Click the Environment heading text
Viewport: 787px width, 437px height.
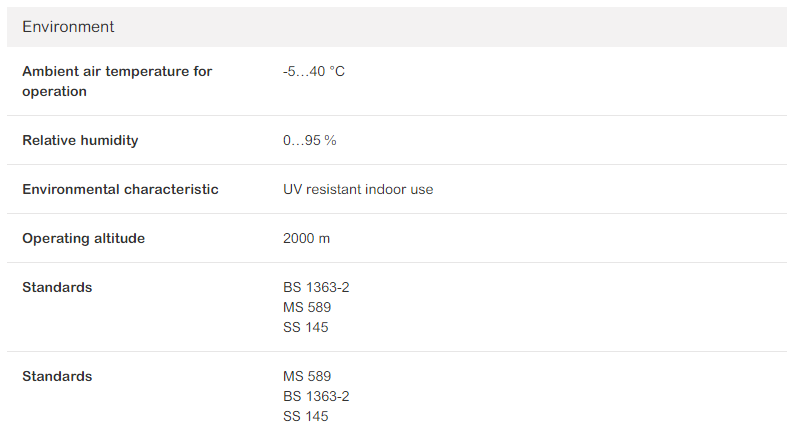click(68, 27)
